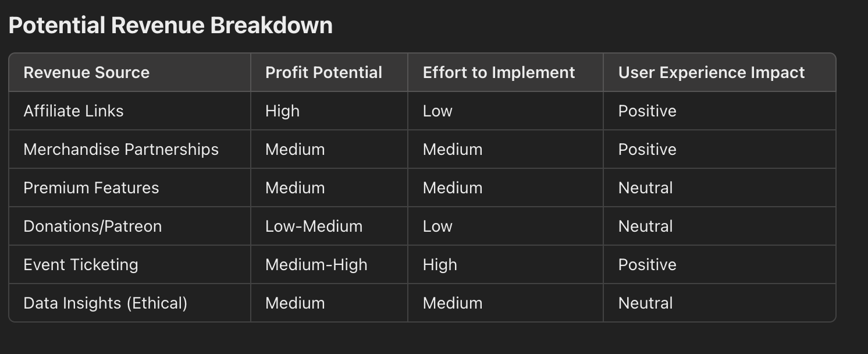Select Data Insights' Neutral impact cell
The image size is (868, 354).
click(x=645, y=303)
